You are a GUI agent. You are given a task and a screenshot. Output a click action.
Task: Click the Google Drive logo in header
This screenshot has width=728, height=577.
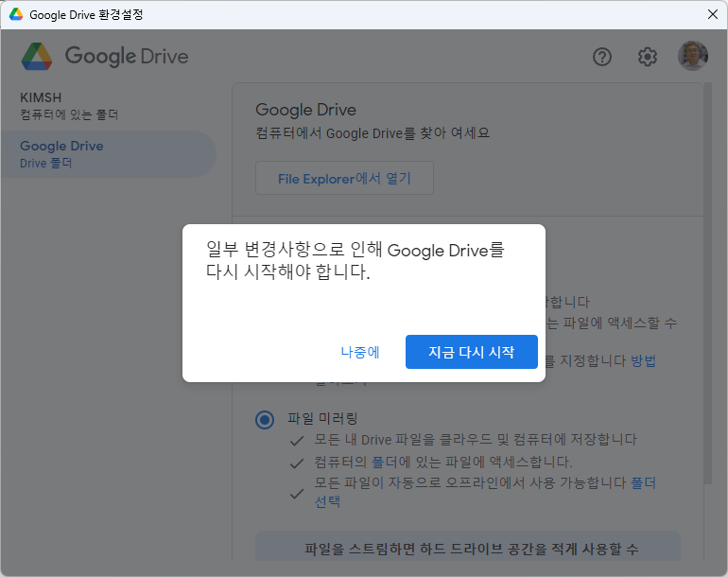[105, 57]
